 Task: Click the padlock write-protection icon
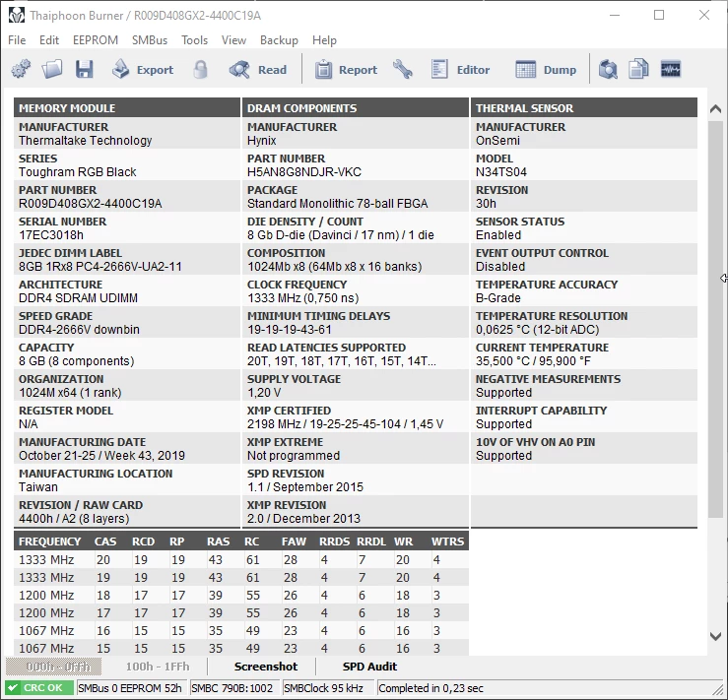201,70
